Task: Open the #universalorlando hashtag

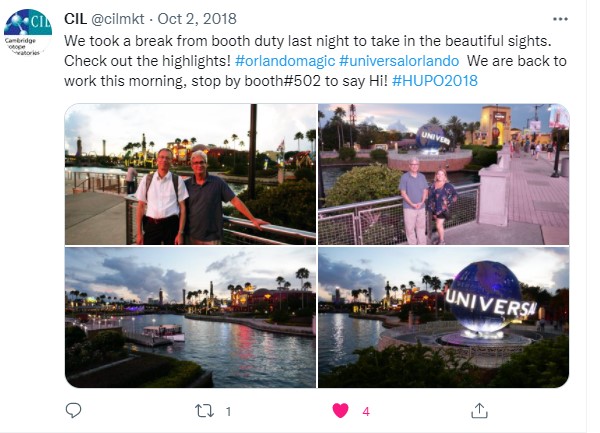Action: (x=399, y=61)
